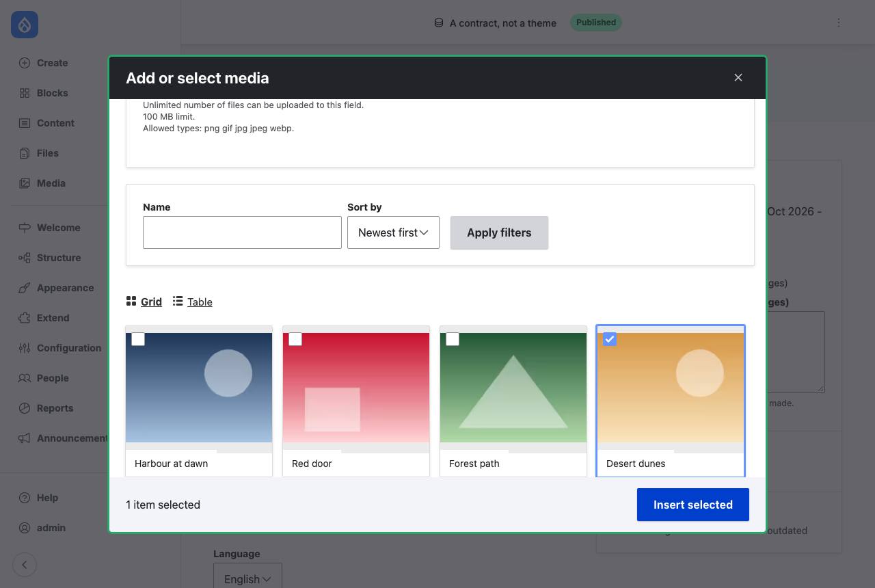Click the Blocks grid icon in sidebar

[x=25, y=93]
